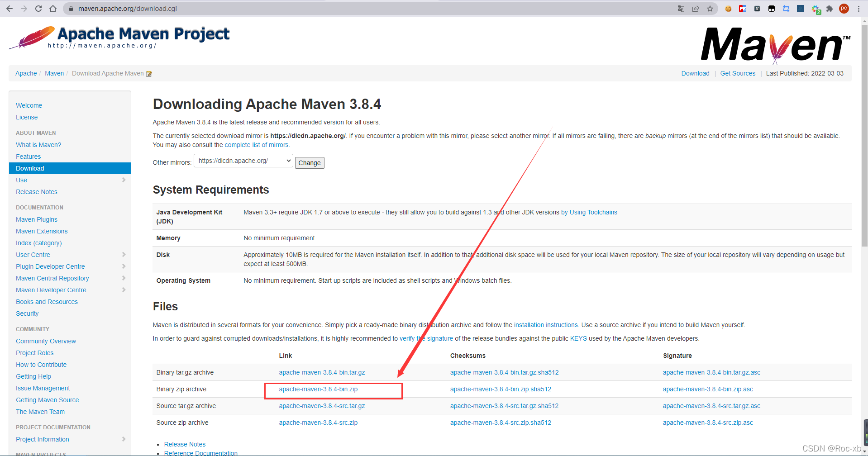Open the Apache breadcrumb link
Screen dimensions: 868x456
(26, 73)
